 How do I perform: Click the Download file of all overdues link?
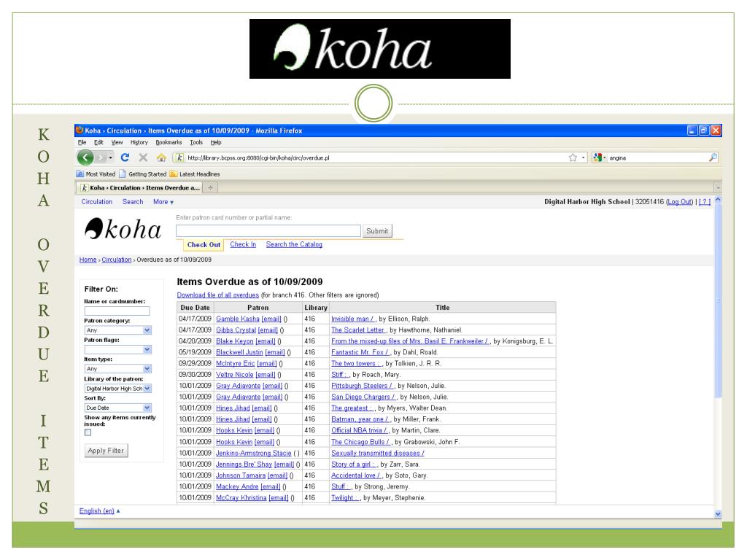(x=217, y=295)
